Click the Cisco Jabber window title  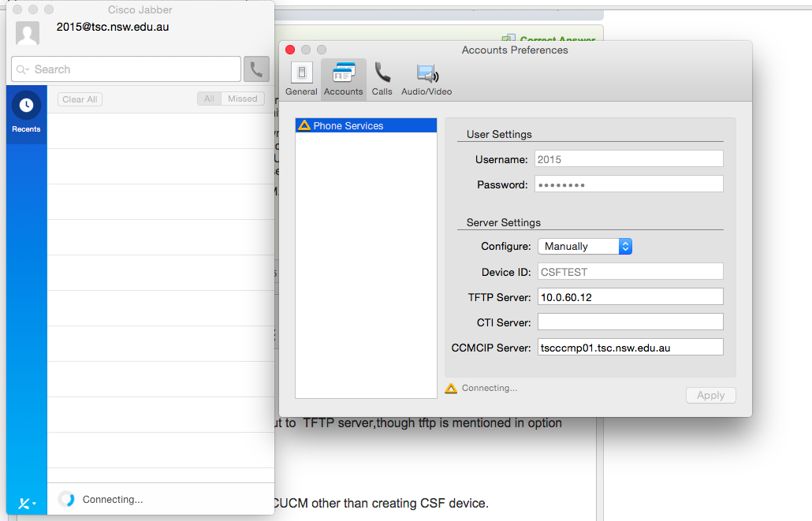coord(140,9)
